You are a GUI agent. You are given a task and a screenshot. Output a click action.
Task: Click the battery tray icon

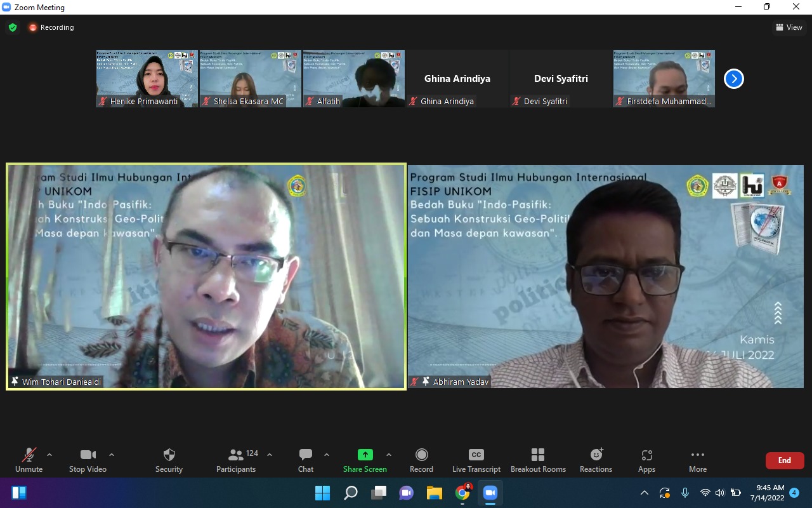736,493
